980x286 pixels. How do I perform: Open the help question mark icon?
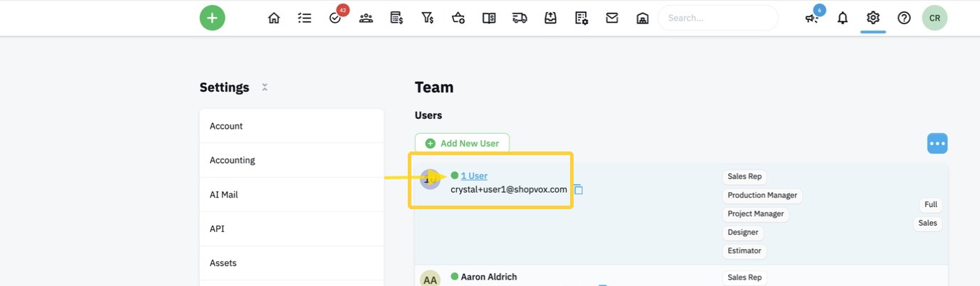pyautogui.click(x=904, y=18)
